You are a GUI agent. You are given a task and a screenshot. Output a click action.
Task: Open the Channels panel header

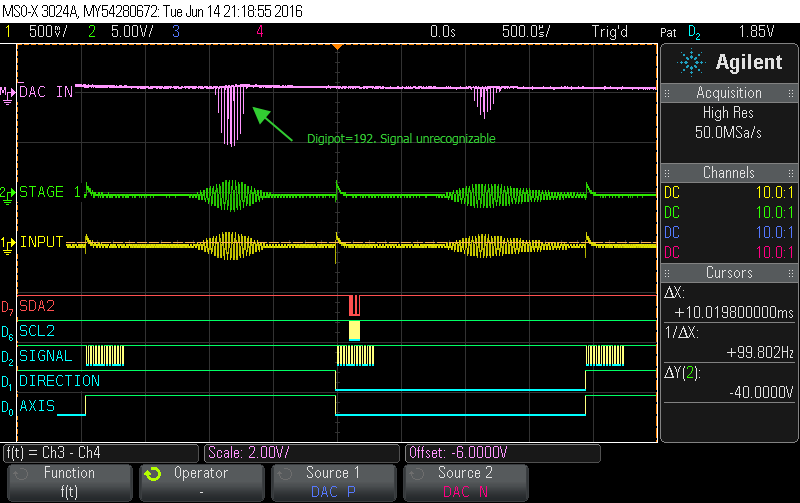pyautogui.click(x=729, y=172)
